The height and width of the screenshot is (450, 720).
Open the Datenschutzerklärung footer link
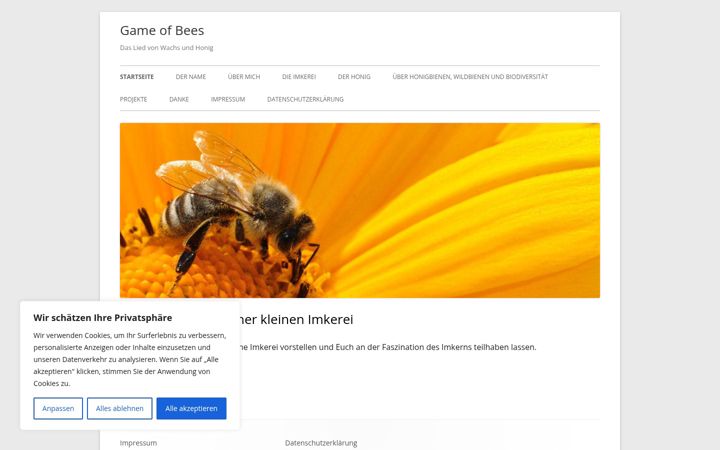tap(321, 443)
